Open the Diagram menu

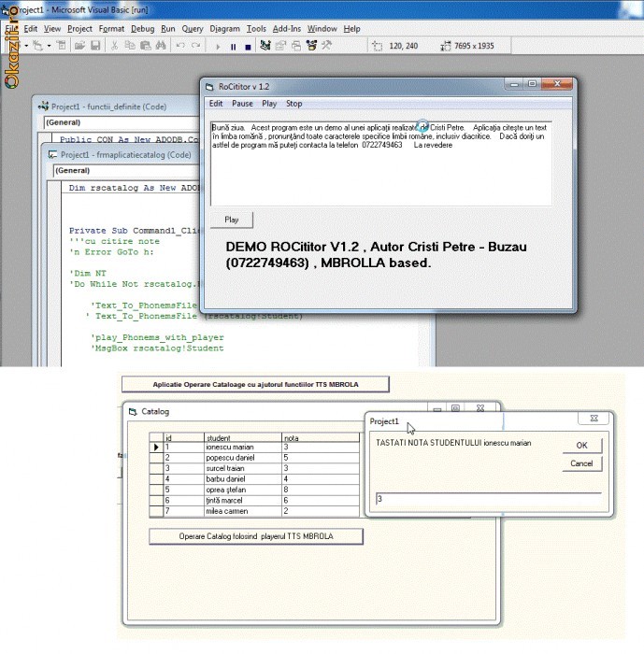(x=224, y=29)
